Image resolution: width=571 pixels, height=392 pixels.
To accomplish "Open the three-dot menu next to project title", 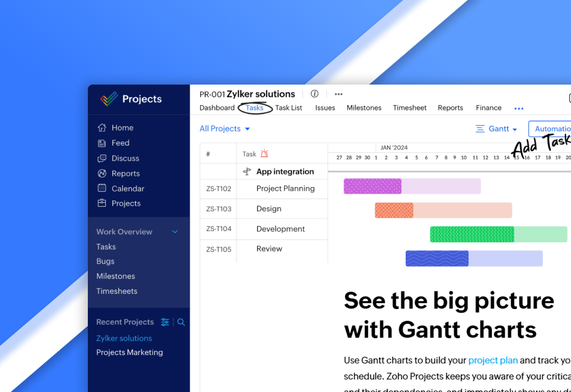I will click(x=338, y=94).
